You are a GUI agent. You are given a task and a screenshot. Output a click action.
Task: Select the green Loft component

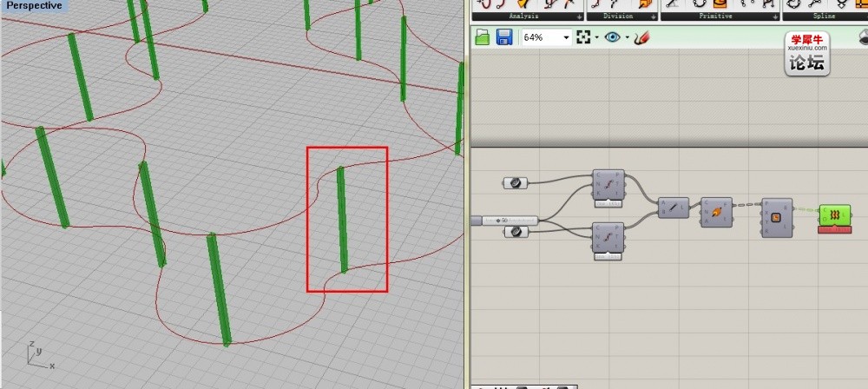coord(834,215)
